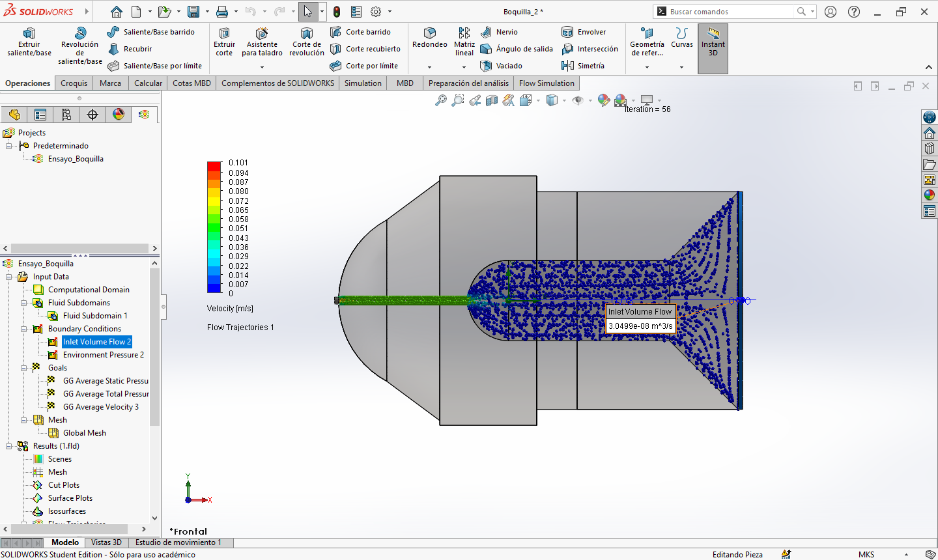Switch to the Calcular tab

148,83
